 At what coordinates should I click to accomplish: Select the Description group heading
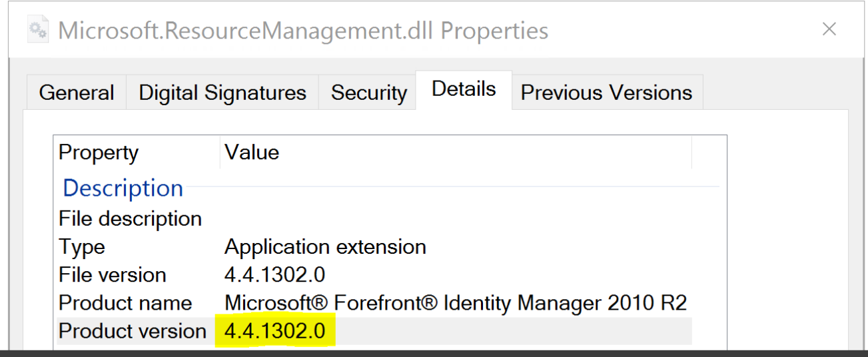coord(123,188)
